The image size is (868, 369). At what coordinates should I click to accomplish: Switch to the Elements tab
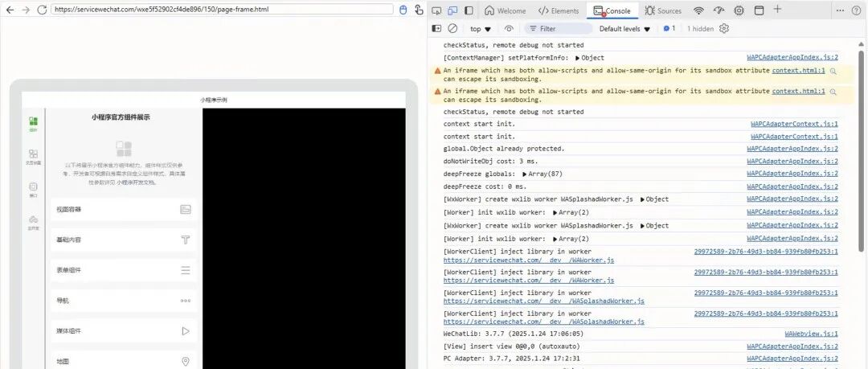coord(558,10)
